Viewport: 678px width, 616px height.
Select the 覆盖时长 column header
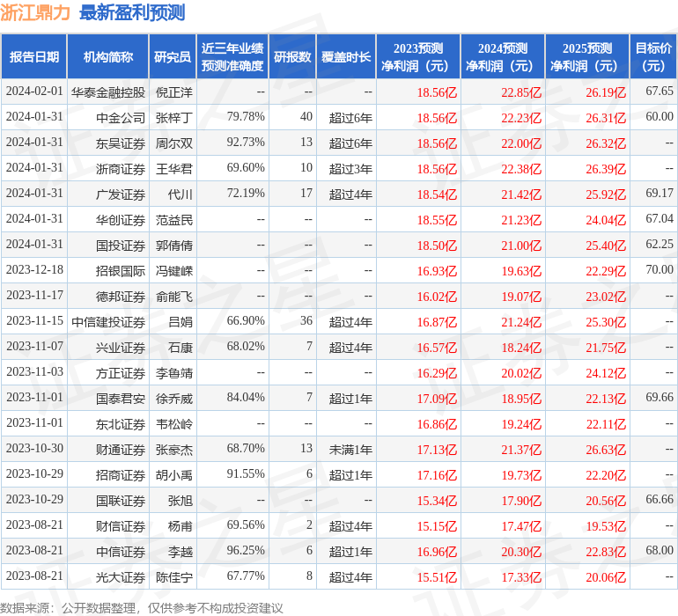tap(346, 56)
